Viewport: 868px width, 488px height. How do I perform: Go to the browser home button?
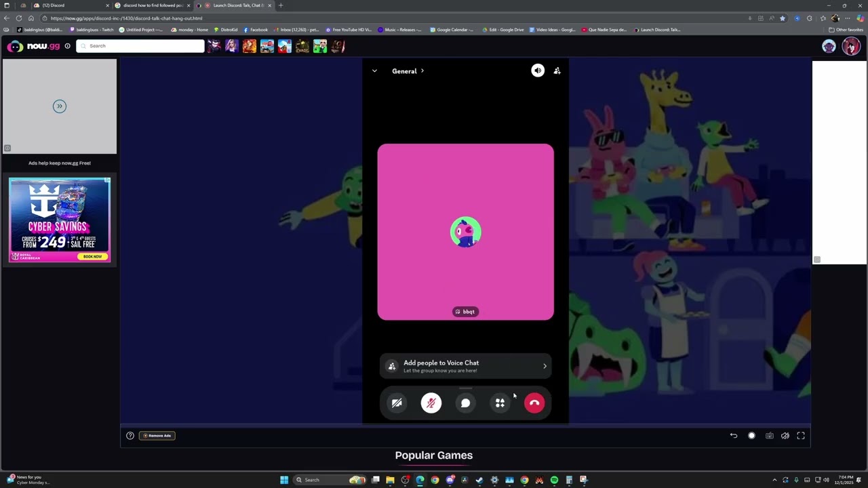tap(31, 18)
